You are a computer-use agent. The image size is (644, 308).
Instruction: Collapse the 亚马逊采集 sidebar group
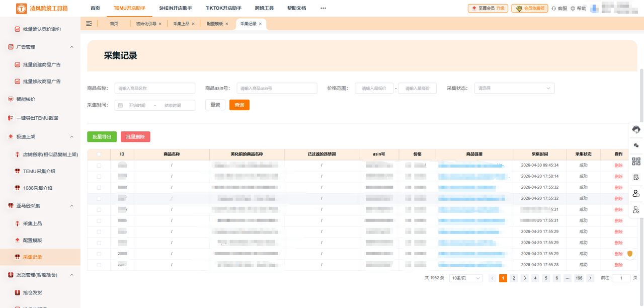(x=71, y=205)
